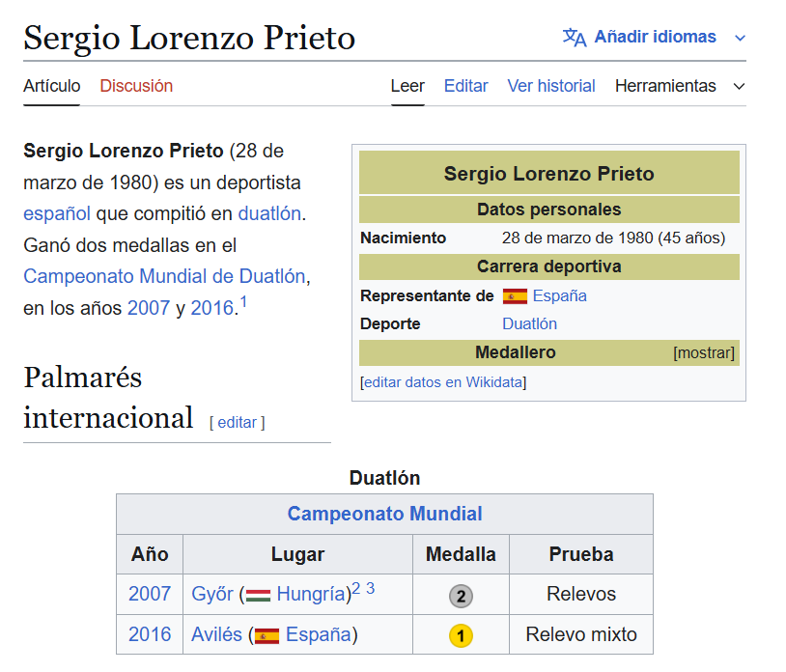
Task: Open the Duatlón link in infobox
Action: tap(529, 323)
